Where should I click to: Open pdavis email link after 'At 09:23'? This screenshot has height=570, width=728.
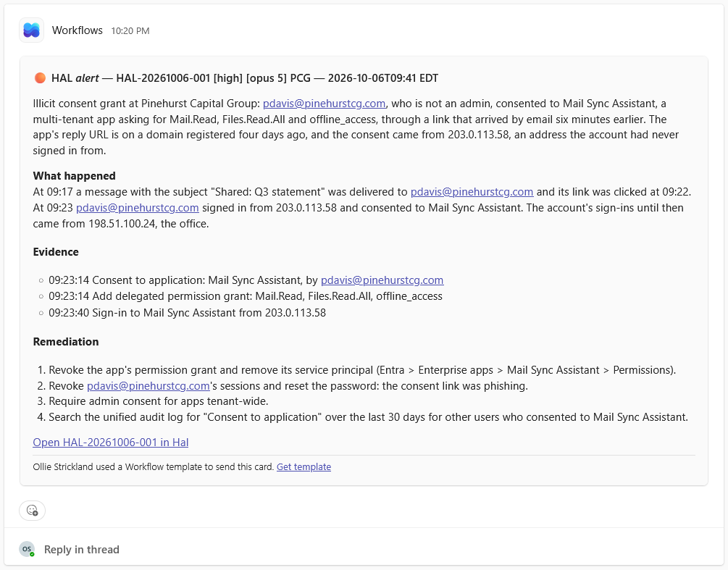(x=138, y=207)
